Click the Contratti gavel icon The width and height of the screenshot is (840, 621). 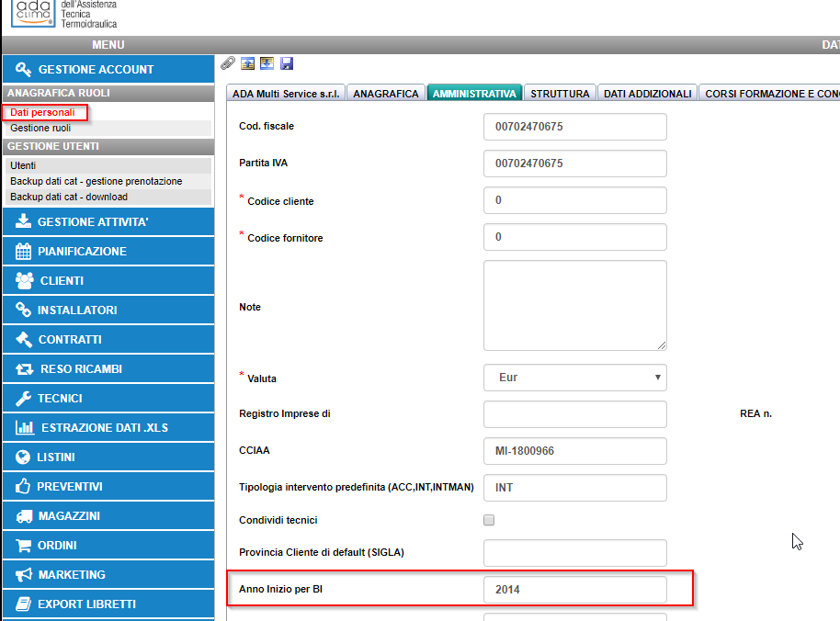click(24, 339)
